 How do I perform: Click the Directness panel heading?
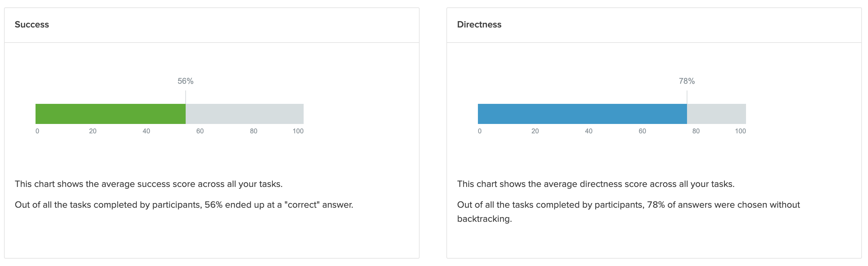[x=479, y=24]
